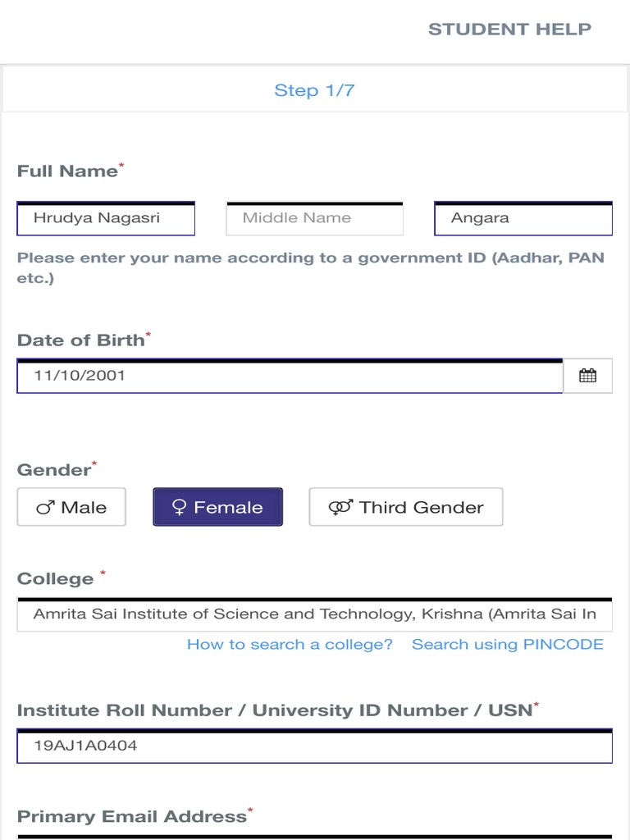The height and width of the screenshot is (840, 630).
Task: Focus the Middle Name input field
Action: click(314, 218)
